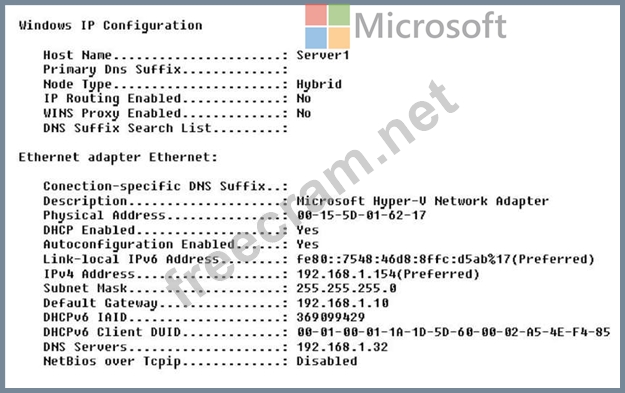Click the DNS Servers 192.168.1.32 value
The image size is (625, 393).
342,347
